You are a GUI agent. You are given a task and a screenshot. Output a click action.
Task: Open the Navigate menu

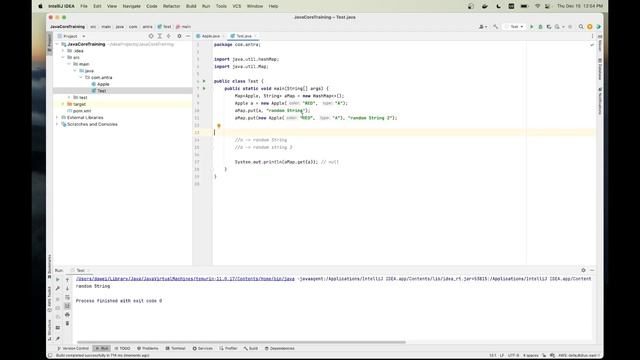[131, 6]
